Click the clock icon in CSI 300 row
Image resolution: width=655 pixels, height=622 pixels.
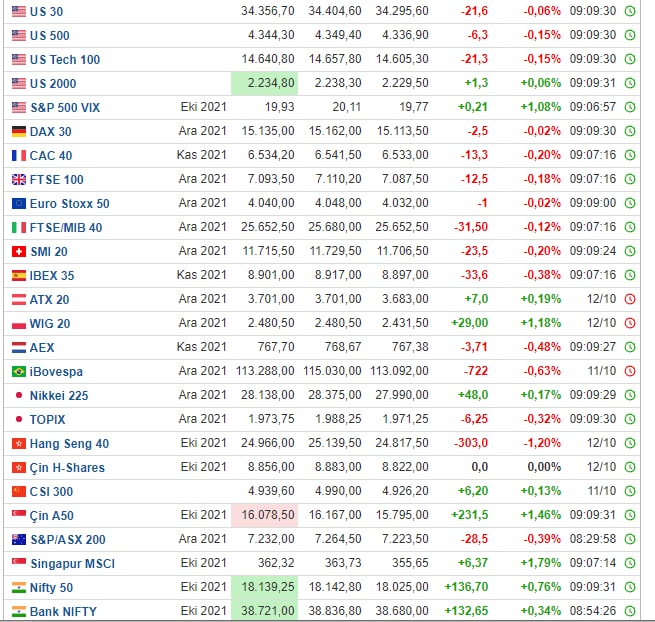[630, 491]
